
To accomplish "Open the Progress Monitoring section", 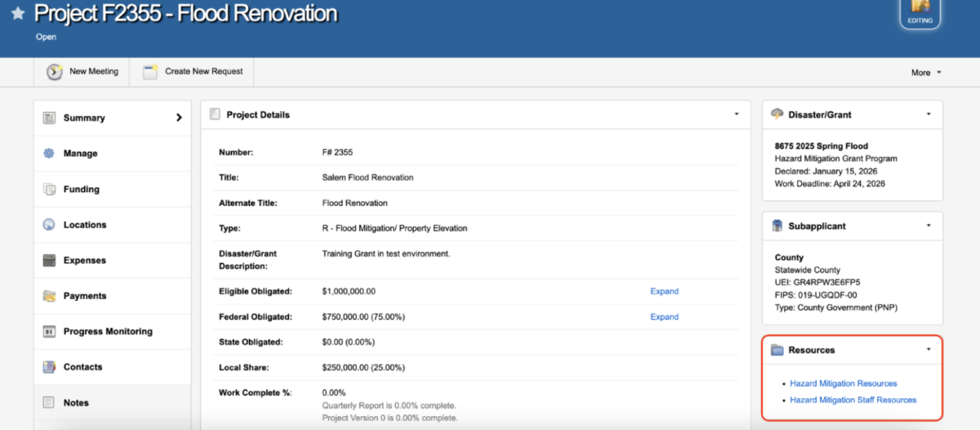I will tap(113, 332).
